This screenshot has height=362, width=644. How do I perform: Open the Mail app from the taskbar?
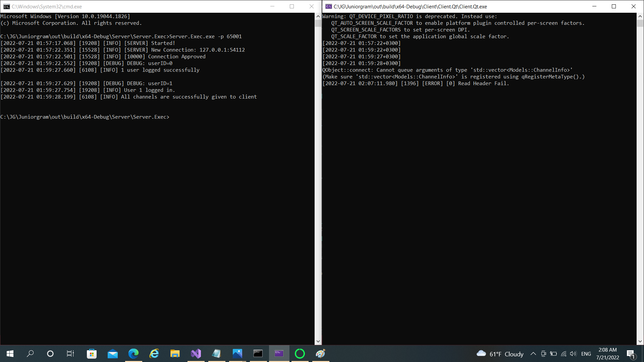point(113,354)
